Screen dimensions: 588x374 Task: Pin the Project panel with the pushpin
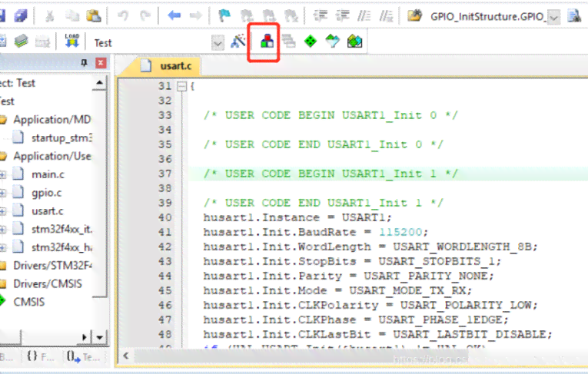pos(84,63)
